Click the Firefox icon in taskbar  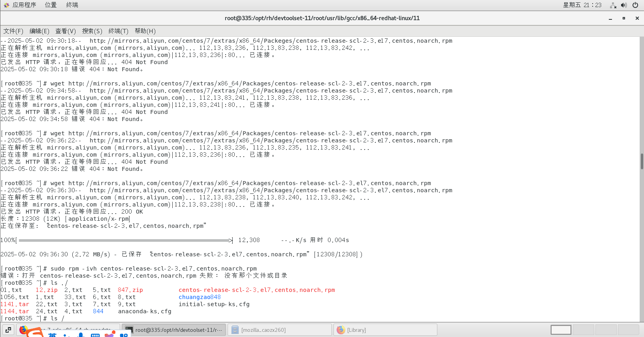click(x=23, y=329)
